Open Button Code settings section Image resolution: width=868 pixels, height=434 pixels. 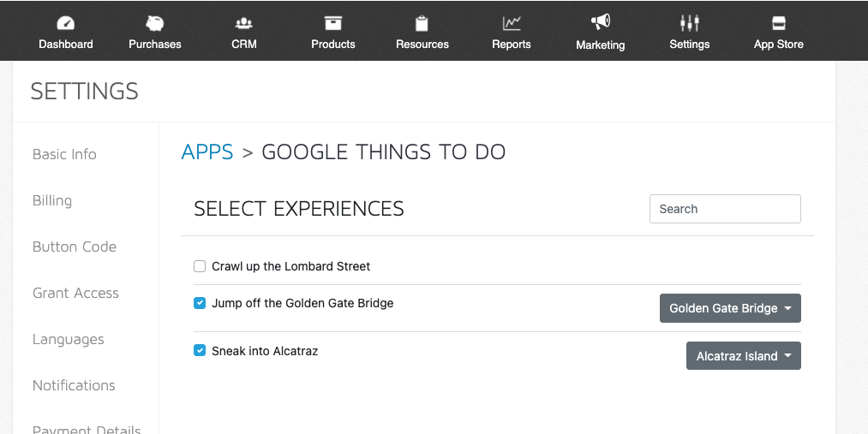pyautogui.click(x=75, y=247)
